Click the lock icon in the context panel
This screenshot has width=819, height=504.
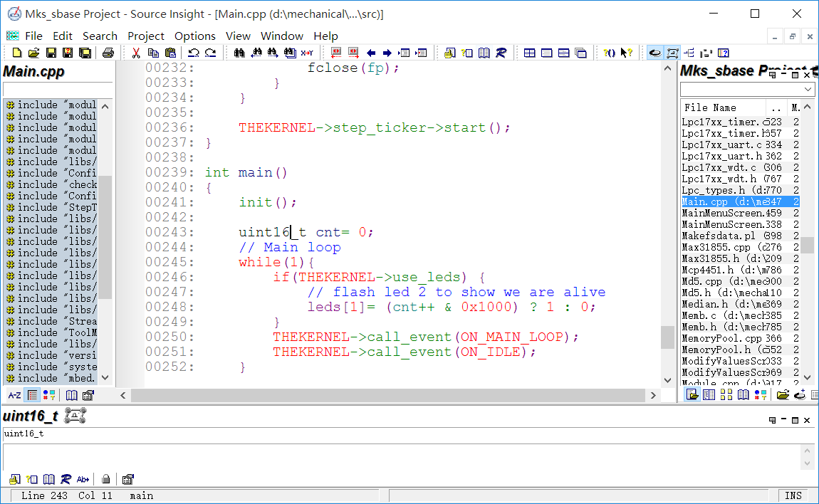point(105,479)
